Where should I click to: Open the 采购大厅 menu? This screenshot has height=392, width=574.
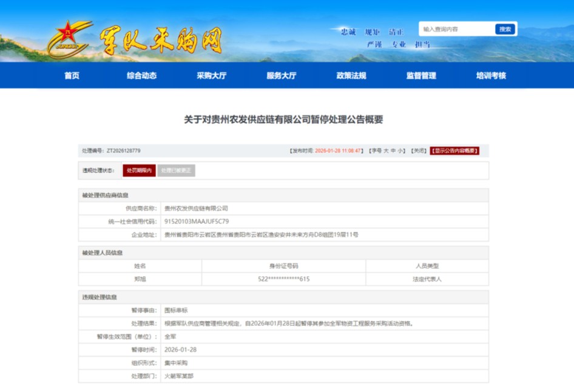211,76
